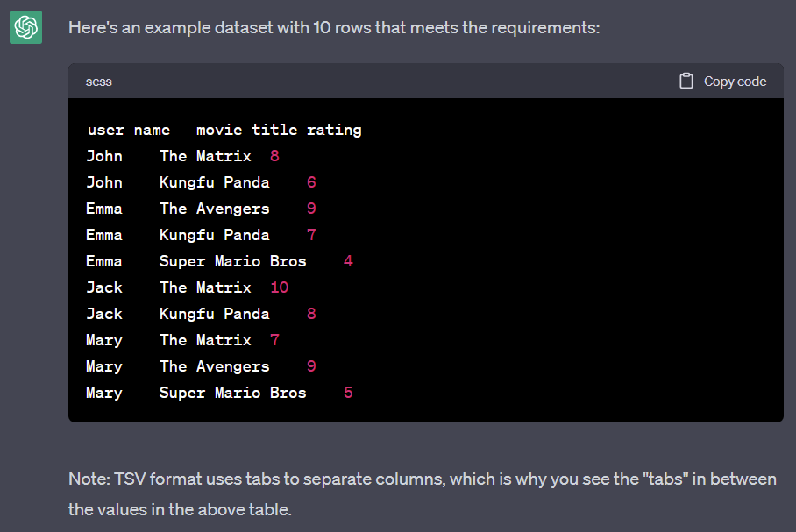This screenshot has width=796, height=532.
Task: Click rating 6 in John's Kungfu Panda row
Action: 311,182
